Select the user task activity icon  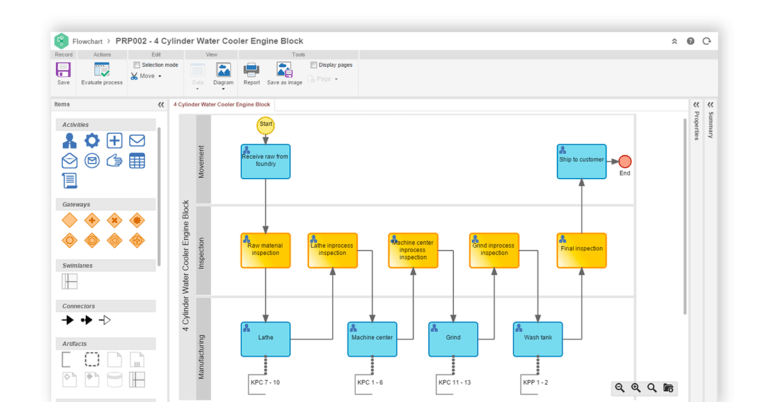coord(69,141)
